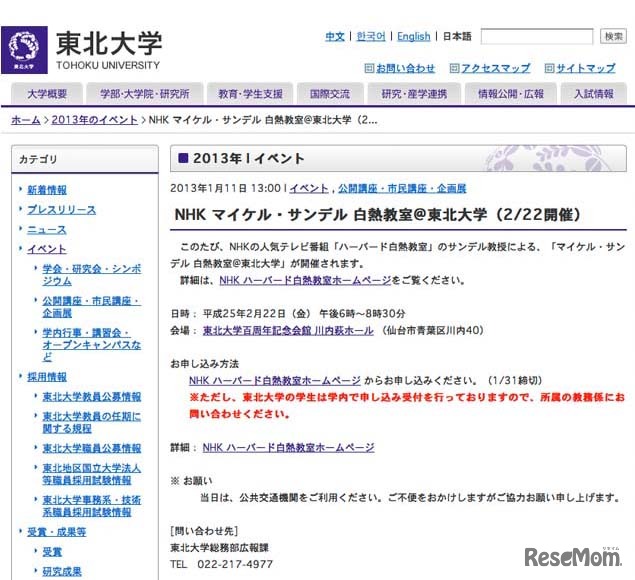Screen dimensions: 635x580
Task: Open 学内行事・講習会・オープンキャンパスなど sidebar link
Action: tap(92, 345)
